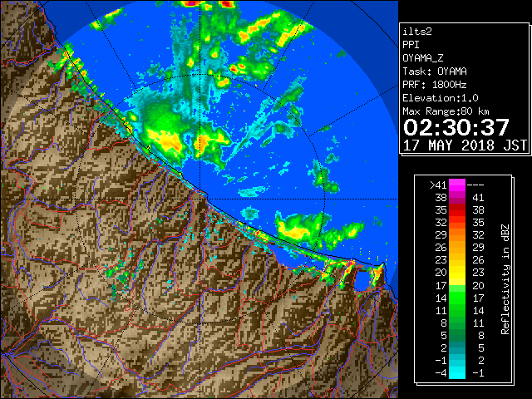Select the "17 MAY 2018 JST" date
The width and height of the screenshot is (532, 399).
465,145
